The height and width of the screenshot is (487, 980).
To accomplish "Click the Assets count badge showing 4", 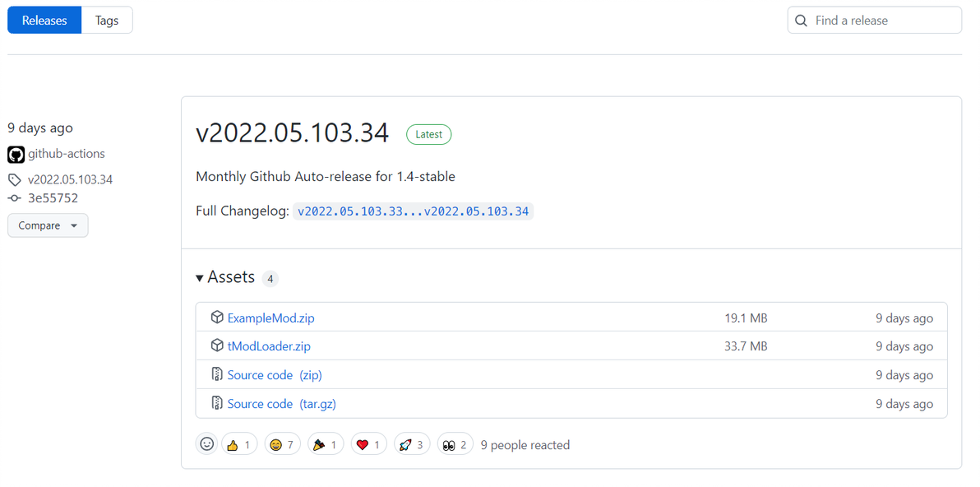I will [270, 279].
